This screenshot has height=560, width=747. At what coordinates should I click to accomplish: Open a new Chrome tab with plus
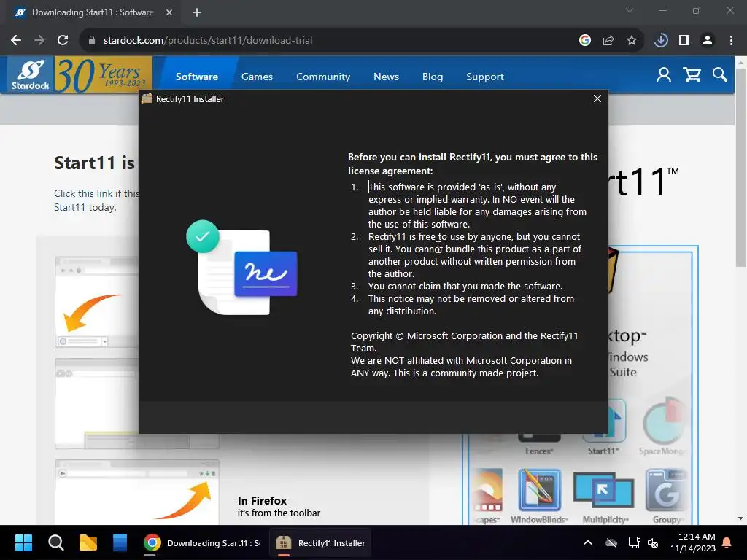coord(197,13)
